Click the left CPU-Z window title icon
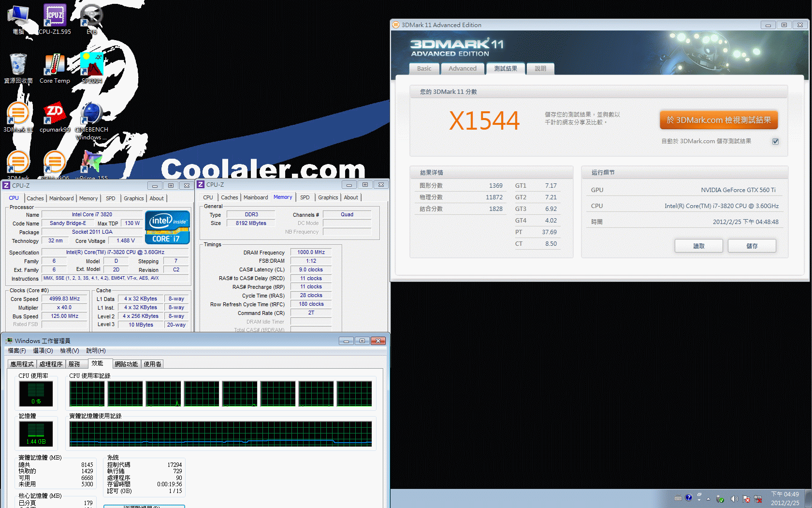Viewport: 812px width, 508px height. point(6,185)
